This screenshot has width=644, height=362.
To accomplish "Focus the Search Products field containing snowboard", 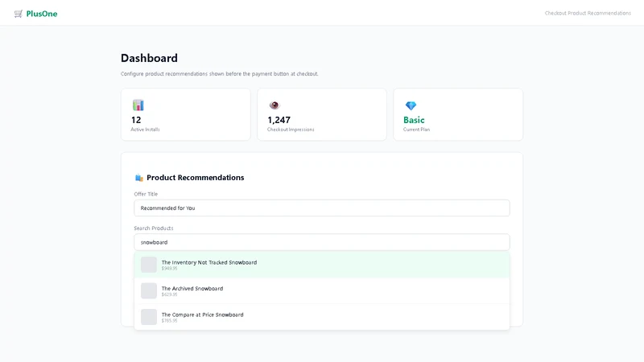I will coord(321,242).
